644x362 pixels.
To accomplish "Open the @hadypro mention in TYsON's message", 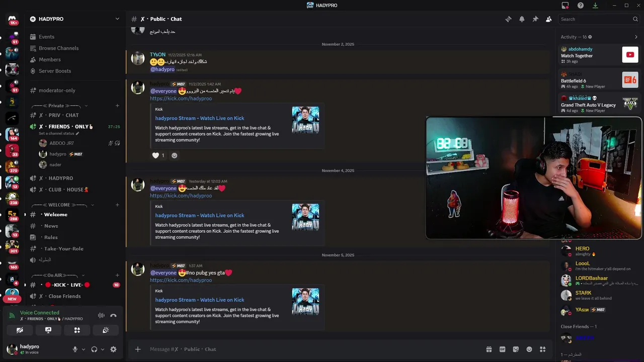I will [163, 69].
